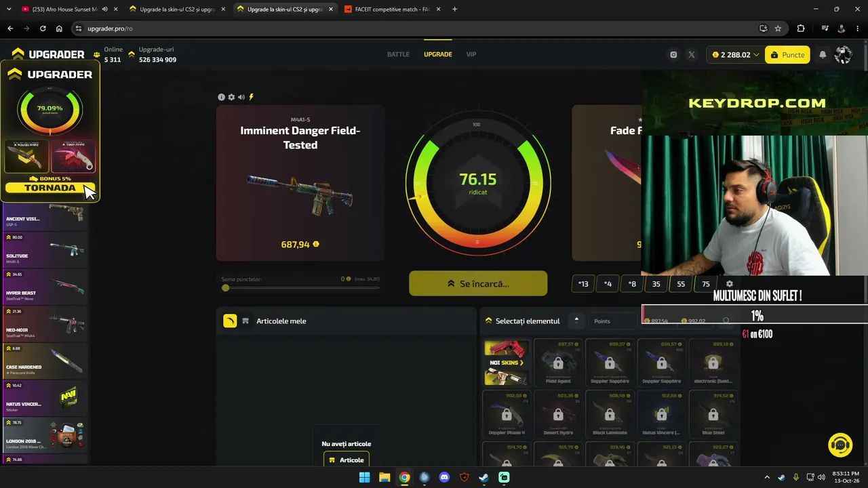The image size is (868, 488).
Task: Open multiplier settings gear next to 75
Action: tap(730, 284)
